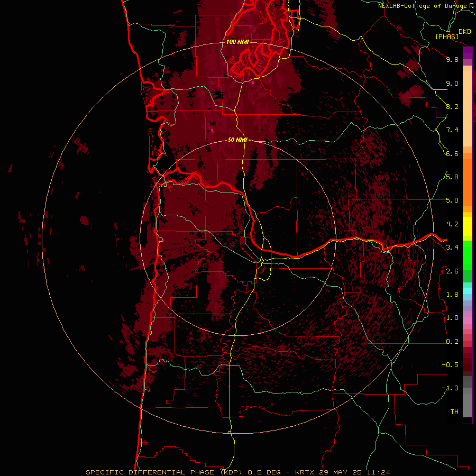Click SPECIFIC DIFFERENTIAL PHASE title words
The image size is (476, 476).
click(151, 472)
